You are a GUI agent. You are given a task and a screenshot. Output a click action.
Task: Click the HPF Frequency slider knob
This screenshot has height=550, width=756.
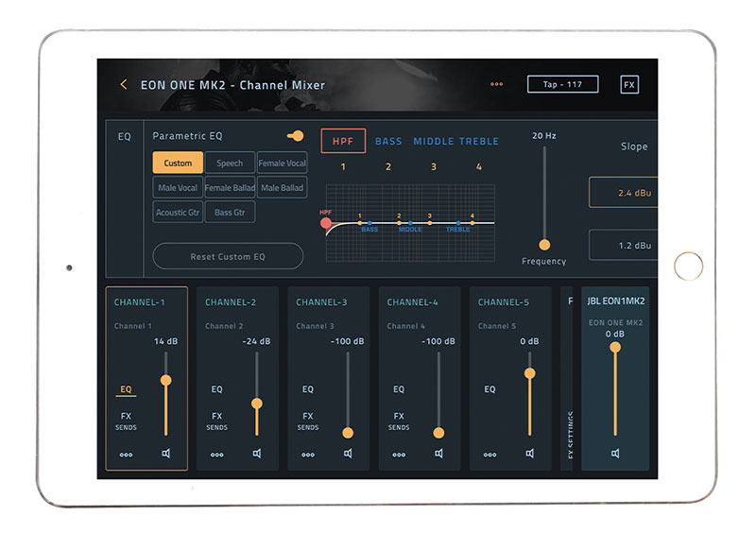pos(544,245)
